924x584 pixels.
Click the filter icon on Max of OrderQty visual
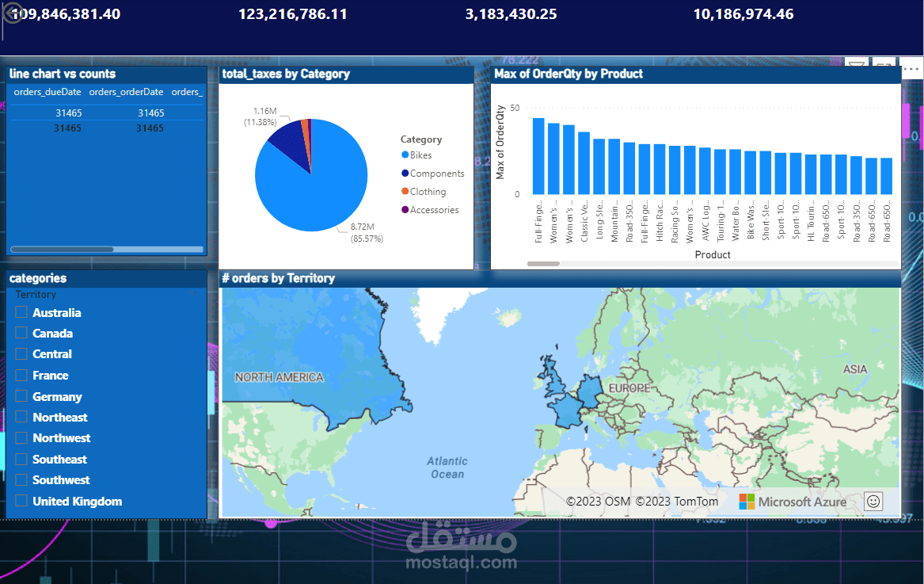pos(856,63)
